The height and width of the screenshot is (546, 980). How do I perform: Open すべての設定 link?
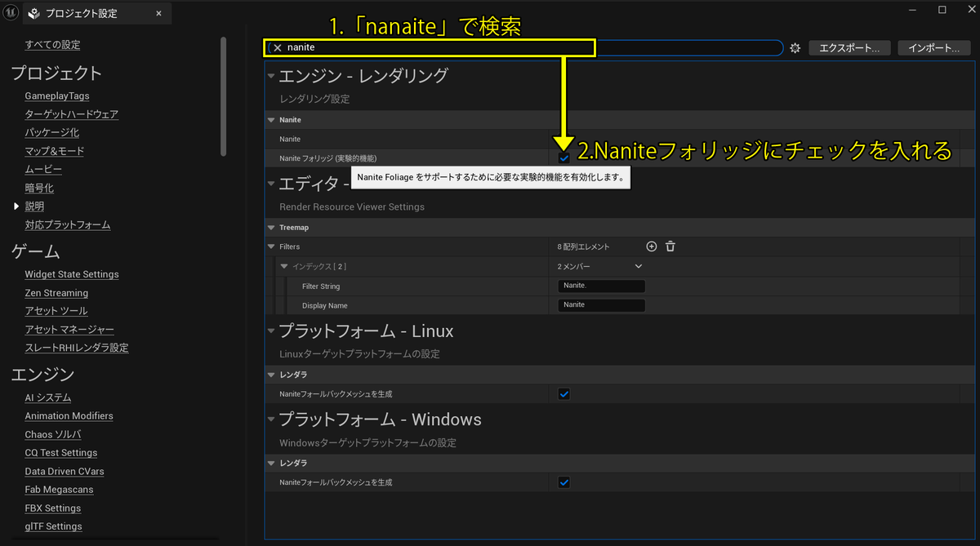(x=52, y=45)
